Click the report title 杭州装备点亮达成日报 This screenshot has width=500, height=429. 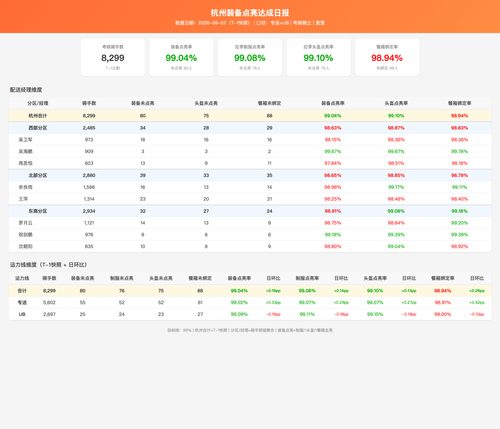click(x=250, y=13)
